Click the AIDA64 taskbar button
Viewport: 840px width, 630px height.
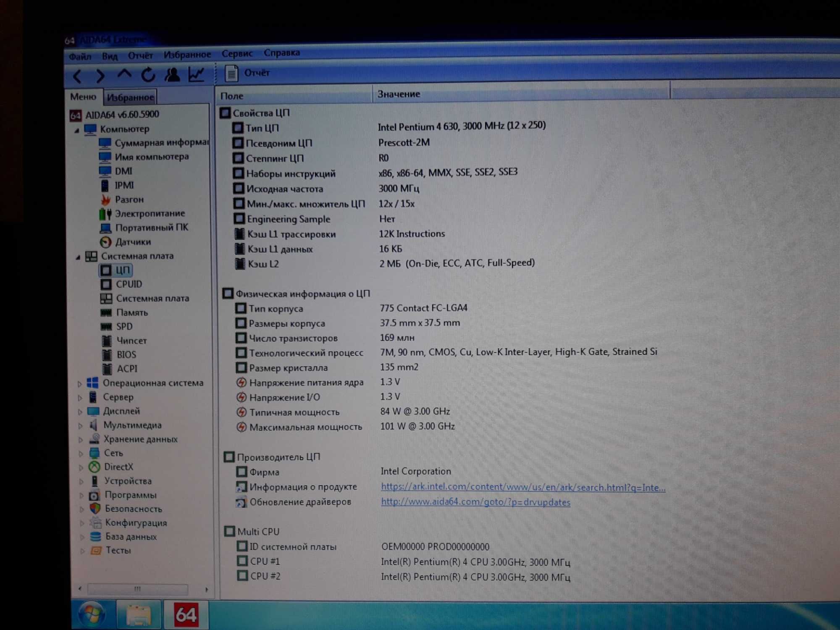(x=185, y=615)
